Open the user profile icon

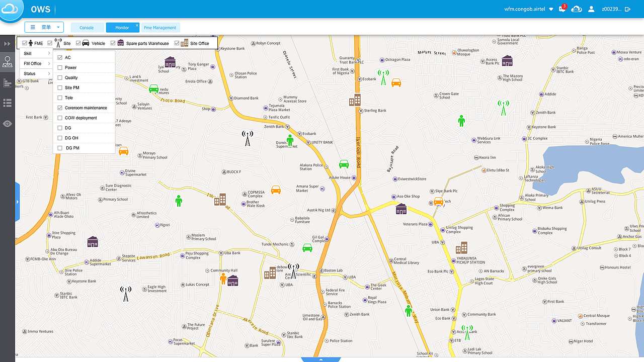[x=591, y=9]
